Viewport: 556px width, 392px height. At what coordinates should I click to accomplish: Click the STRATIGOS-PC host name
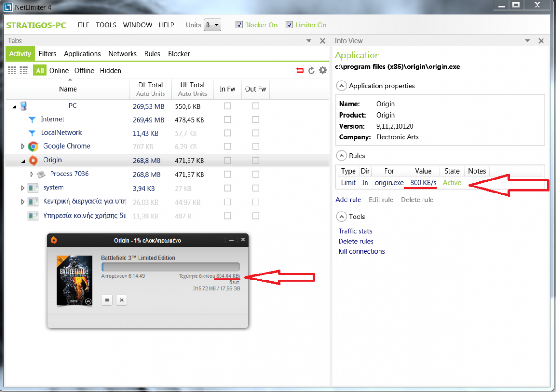coord(37,25)
